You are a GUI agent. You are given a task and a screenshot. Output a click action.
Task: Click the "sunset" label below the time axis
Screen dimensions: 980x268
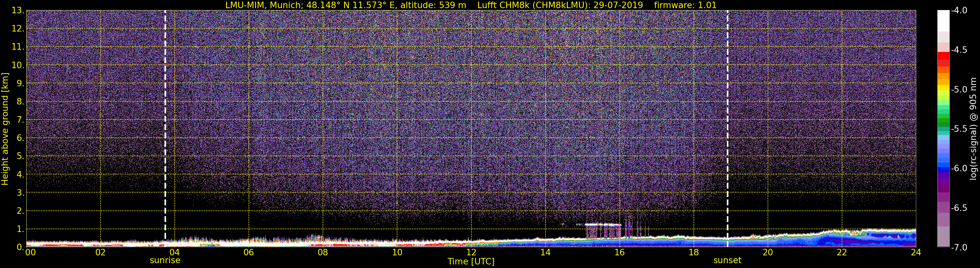pos(727,261)
